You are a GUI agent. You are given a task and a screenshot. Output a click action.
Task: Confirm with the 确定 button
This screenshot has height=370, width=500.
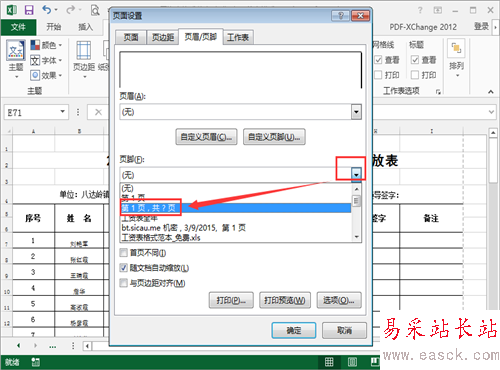294,330
